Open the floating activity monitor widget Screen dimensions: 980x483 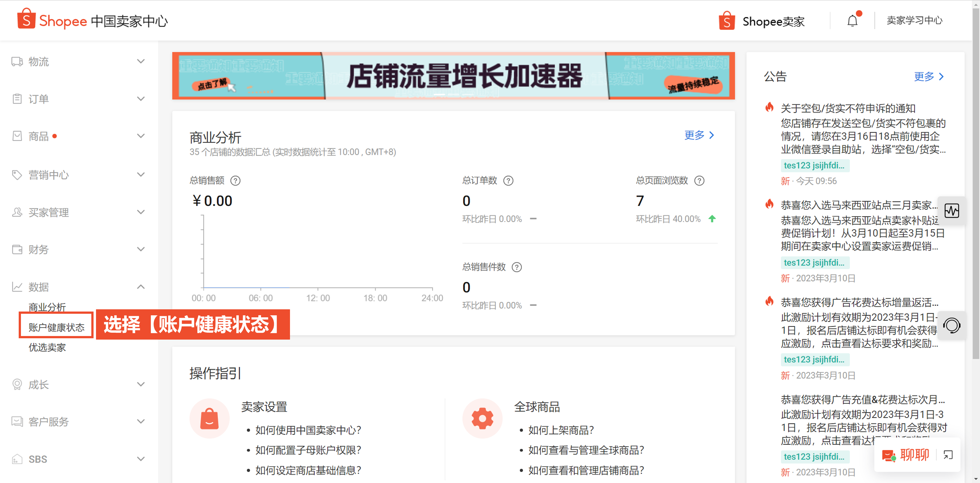tap(952, 210)
